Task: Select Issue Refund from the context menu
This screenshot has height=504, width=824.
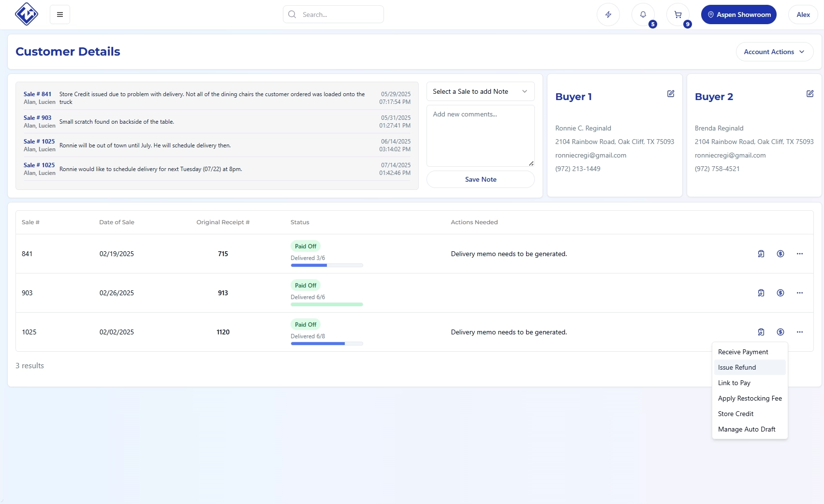Action: pyautogui.click(x=737, y=367)
